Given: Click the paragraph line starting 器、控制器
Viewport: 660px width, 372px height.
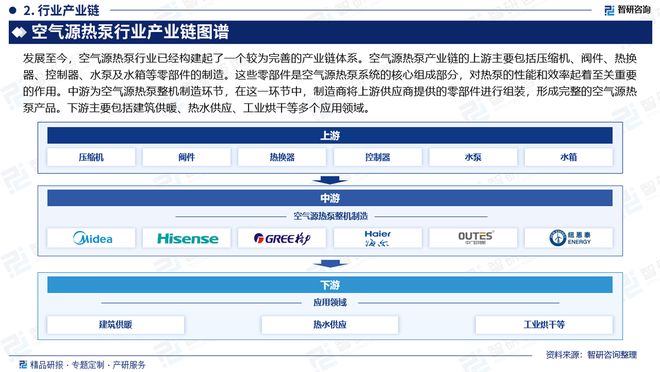Looking at the screenshot, I should tap(330, 75).
